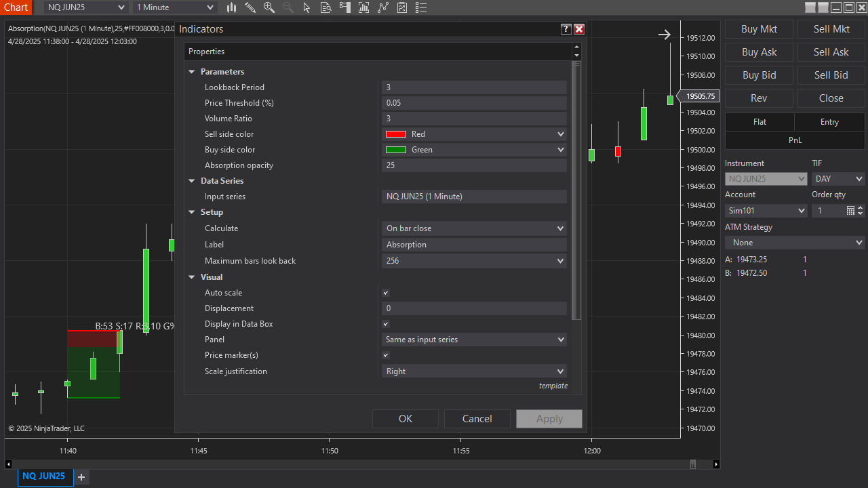
Task: Open the Strategy Performance icon
Action: [402, 7]
